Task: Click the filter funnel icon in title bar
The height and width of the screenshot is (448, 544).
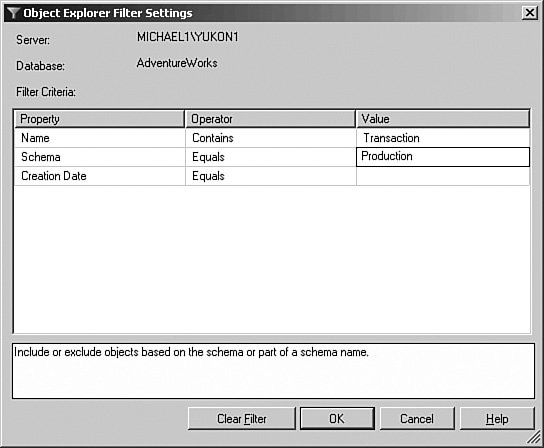Action: 13,13
